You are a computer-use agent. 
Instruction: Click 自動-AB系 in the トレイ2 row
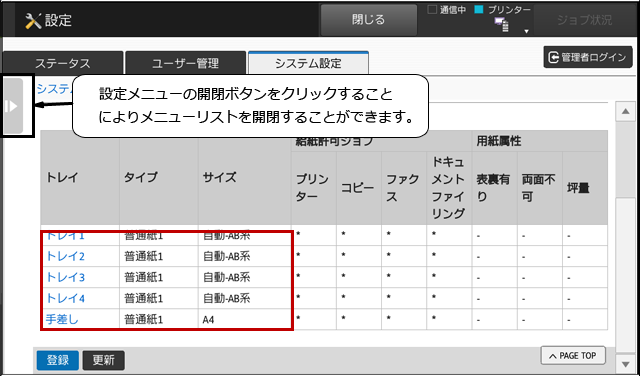point(227,256)
